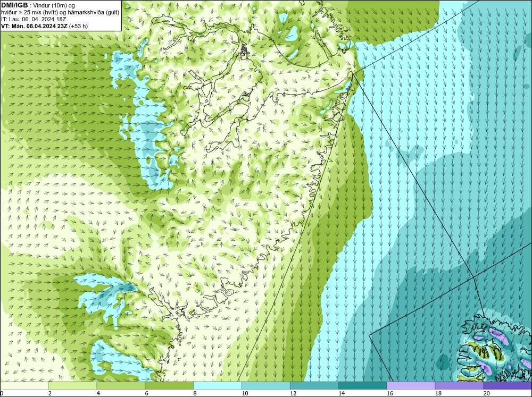Click the 8–10 m/s light cyan legend swatch
Screen dimensions: 532x397
(218, 385)
